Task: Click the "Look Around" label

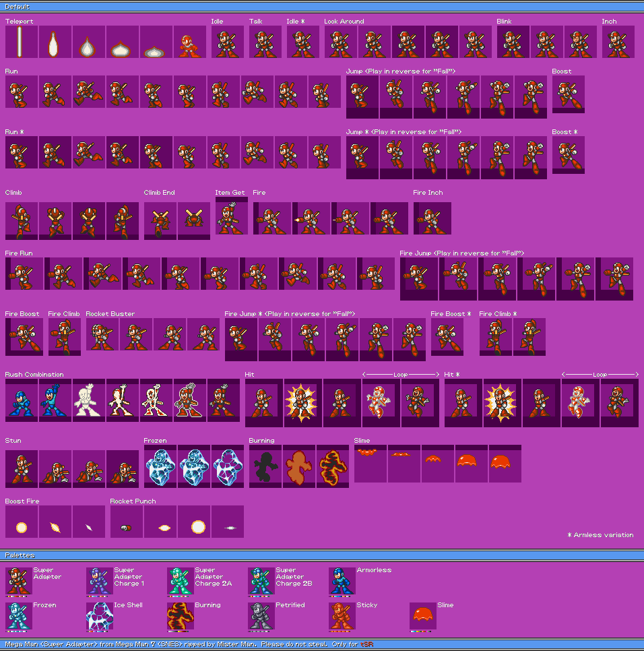Action: (344, 21)
